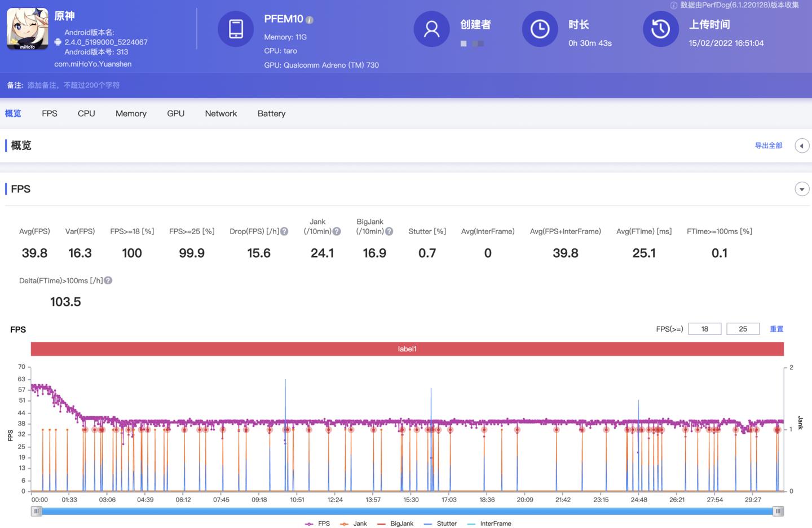Click the 创建者 person icon
Screen dimensions: 812x528
[x=431, y=29]
